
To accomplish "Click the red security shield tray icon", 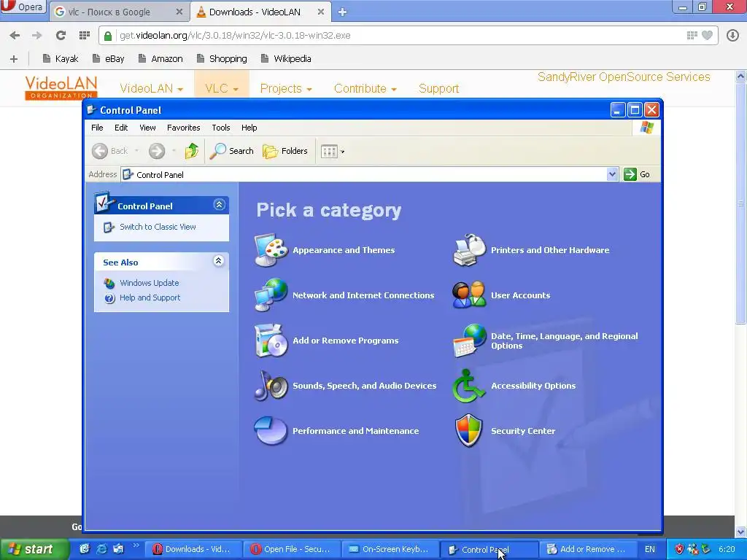I will pyautogui.click(x=679, y=549).
